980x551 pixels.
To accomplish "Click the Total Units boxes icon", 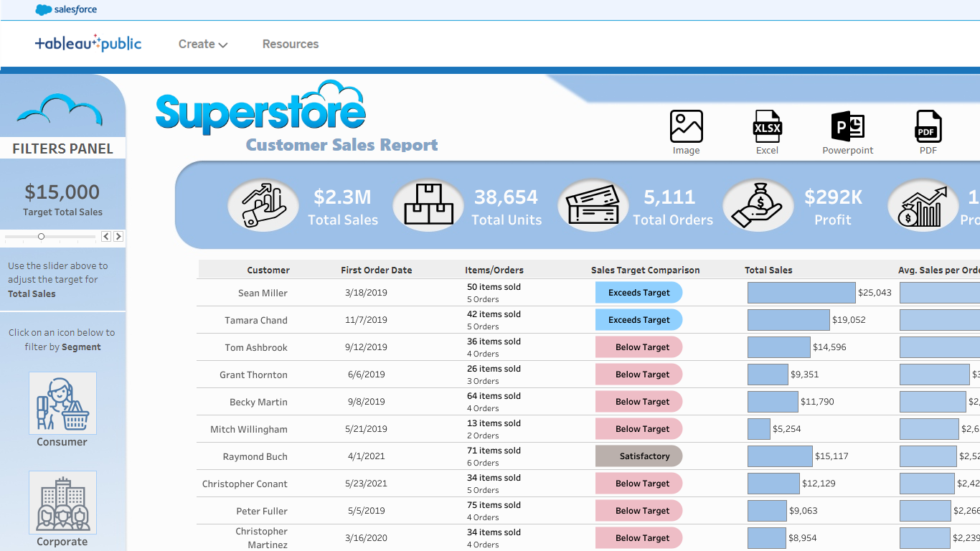I will click(428, 205).
